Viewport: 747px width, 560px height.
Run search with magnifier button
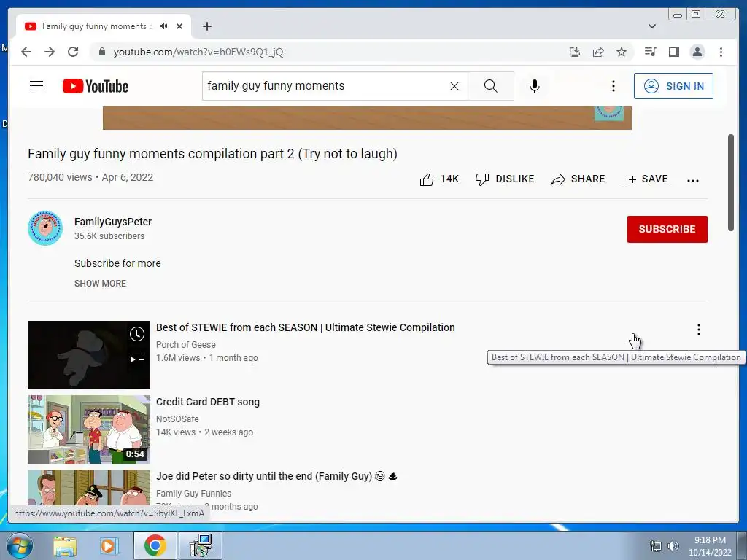click(491, 86)
